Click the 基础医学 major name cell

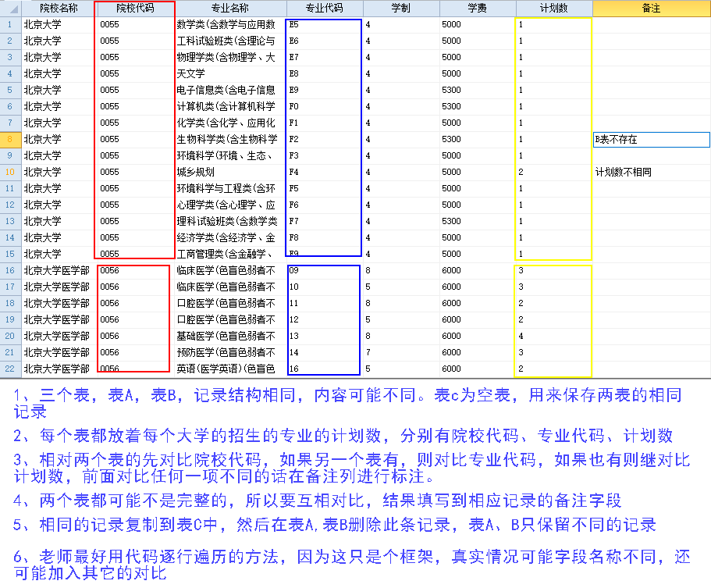(230, 337)
